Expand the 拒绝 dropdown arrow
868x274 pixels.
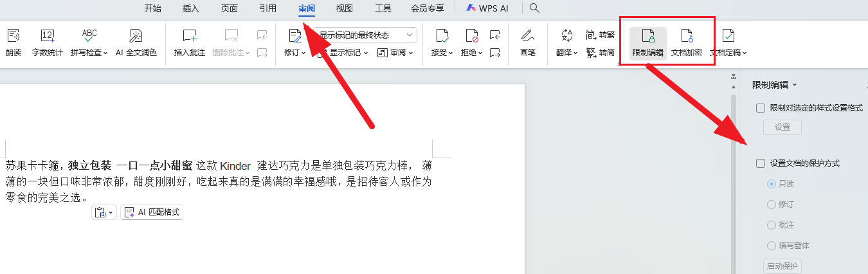481,53
